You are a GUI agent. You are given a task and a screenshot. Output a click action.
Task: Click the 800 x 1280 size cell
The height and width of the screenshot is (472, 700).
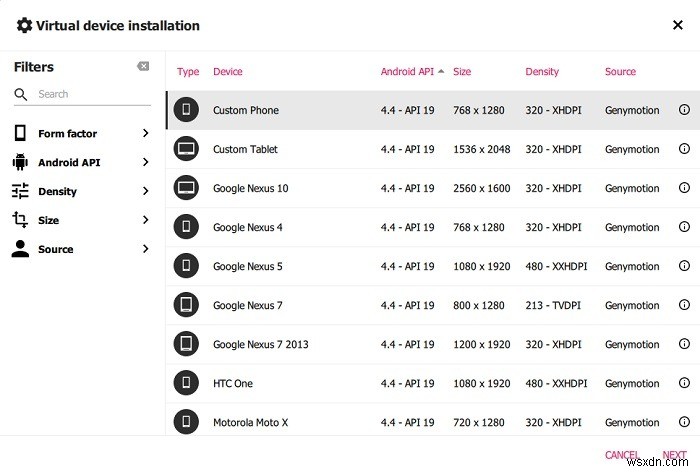(479, 305)
